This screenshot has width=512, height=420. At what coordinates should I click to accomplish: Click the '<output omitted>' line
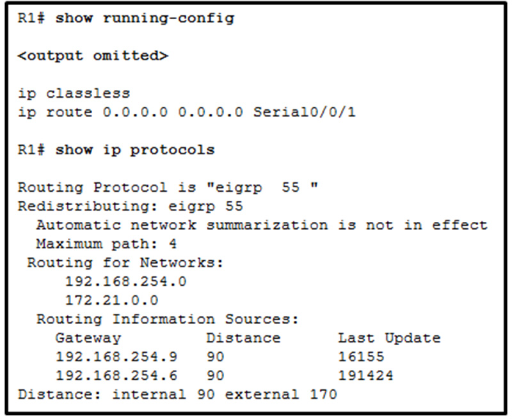point(93,56)
